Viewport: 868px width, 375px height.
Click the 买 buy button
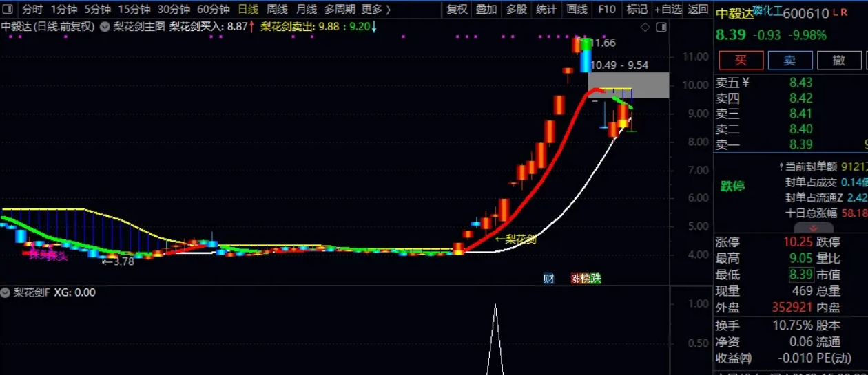[x=741, y=61]
